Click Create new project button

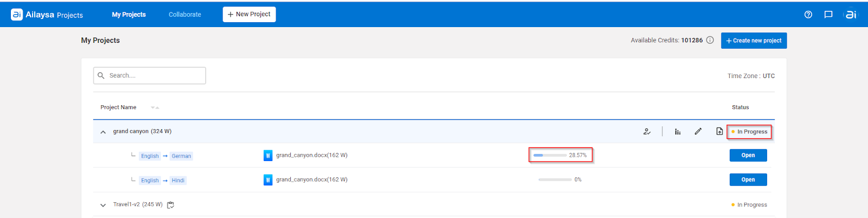[x=754, y=41]
